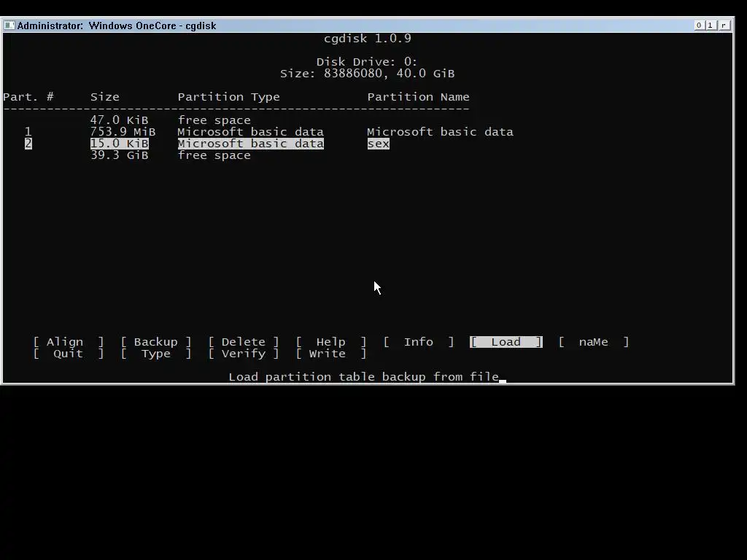This screenshot has width=747, height=560.
Task: Activate the Delete option
Action: [x=244, y=342]
